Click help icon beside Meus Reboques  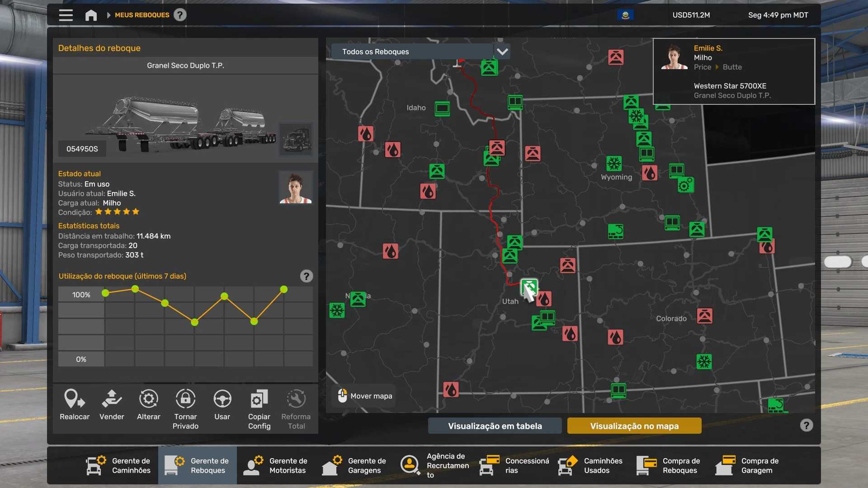pyautogui.click(x=180, y=15)
